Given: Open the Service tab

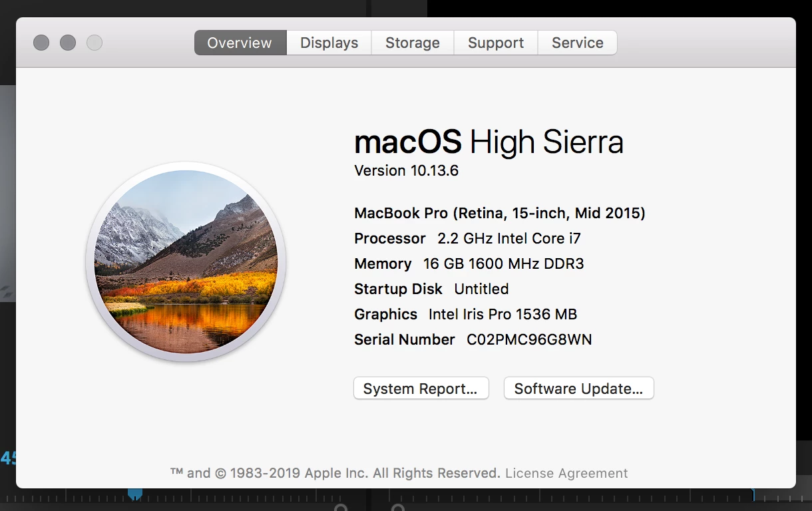Looking at the screenshot, I should coord(577,43).
